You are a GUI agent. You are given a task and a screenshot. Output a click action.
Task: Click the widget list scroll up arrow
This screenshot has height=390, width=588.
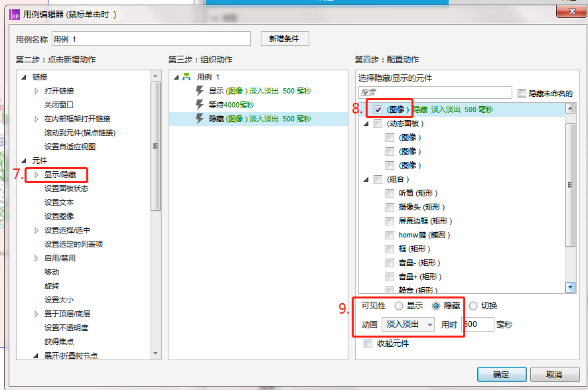pyautogui.click(x=570, y=109)
